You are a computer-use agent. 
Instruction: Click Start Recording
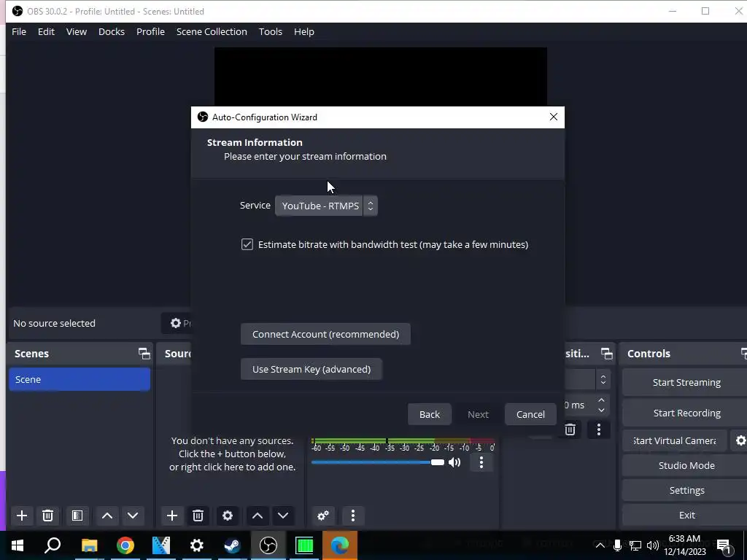pyautogui.click(x=686, y=413)
